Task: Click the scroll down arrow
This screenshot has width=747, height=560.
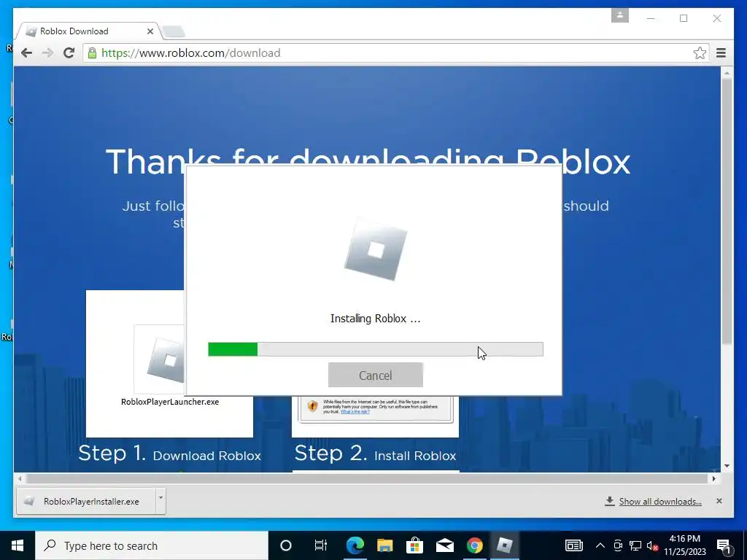Action: click(727, 466)
